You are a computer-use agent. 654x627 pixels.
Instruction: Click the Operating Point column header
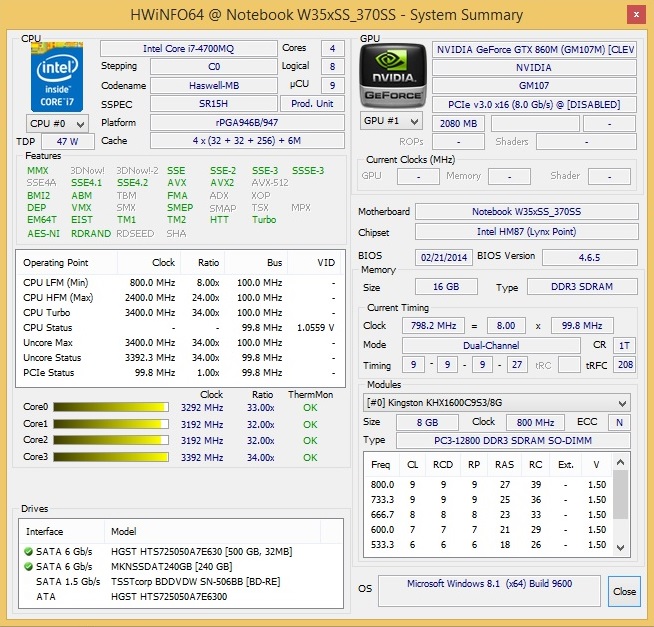(67, 263)
